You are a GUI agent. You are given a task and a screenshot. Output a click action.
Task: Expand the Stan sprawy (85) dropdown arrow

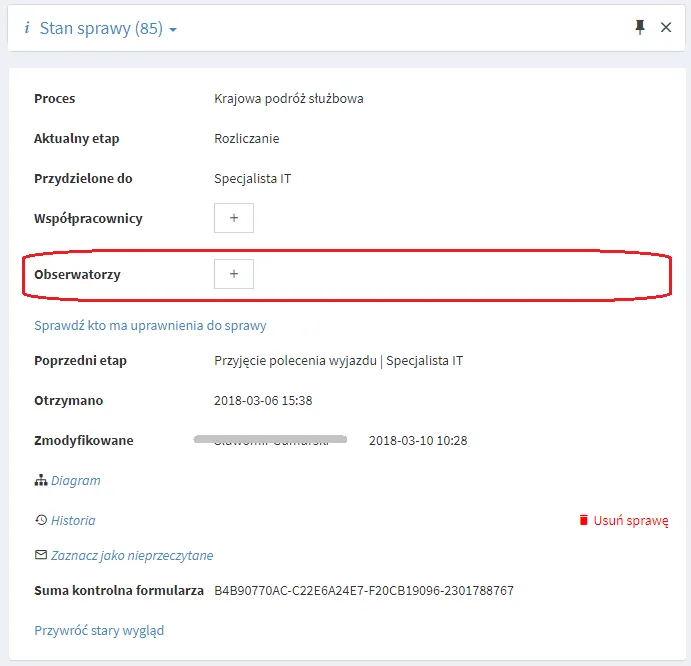point(173,30)
